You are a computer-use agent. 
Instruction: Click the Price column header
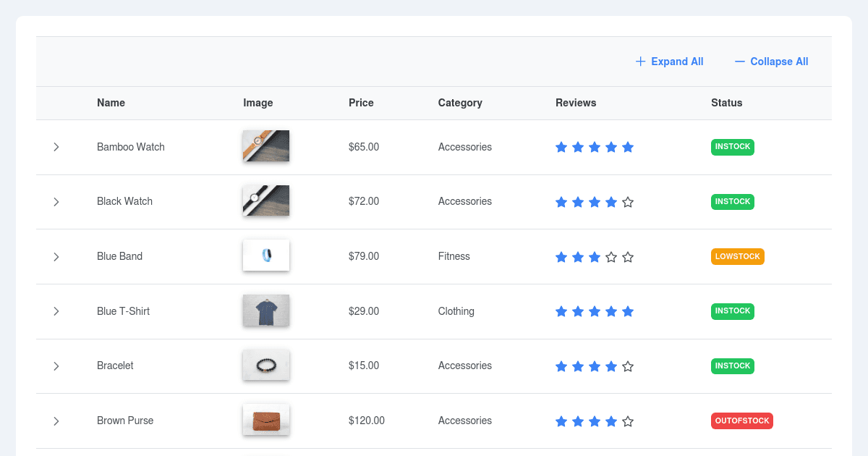coord(361,103)
